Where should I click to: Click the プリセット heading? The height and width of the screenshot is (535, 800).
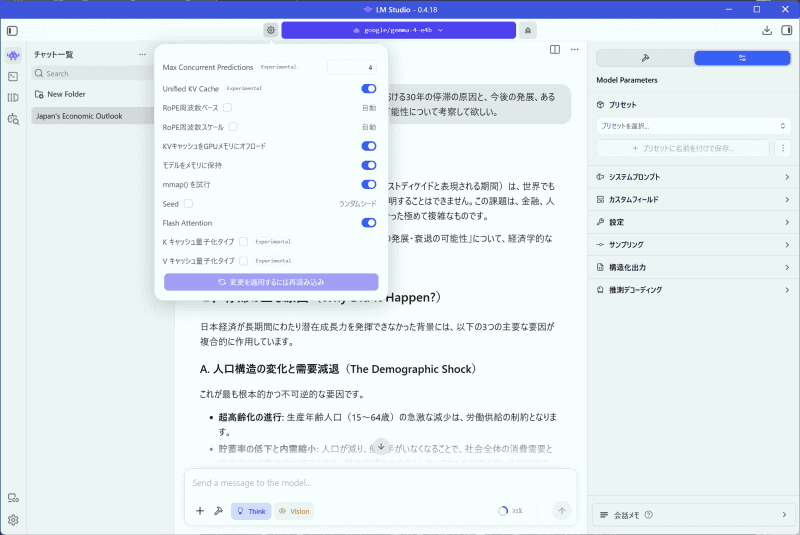pos(622,105)
